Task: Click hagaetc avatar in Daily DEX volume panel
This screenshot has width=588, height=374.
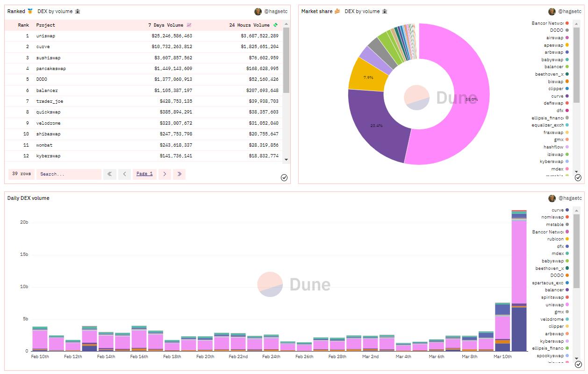Action: tap(552, 198)
